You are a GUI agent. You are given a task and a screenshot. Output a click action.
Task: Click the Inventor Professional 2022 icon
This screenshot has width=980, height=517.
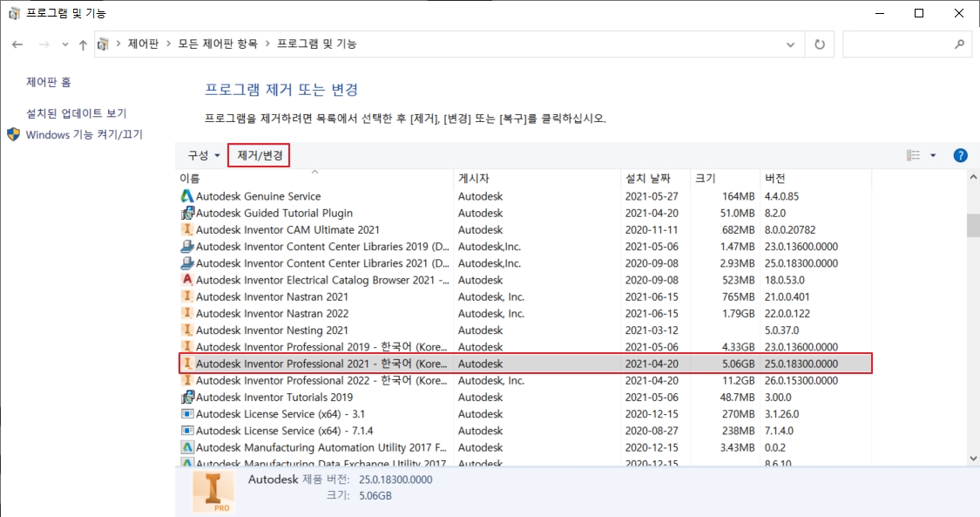tap(187, 381)
